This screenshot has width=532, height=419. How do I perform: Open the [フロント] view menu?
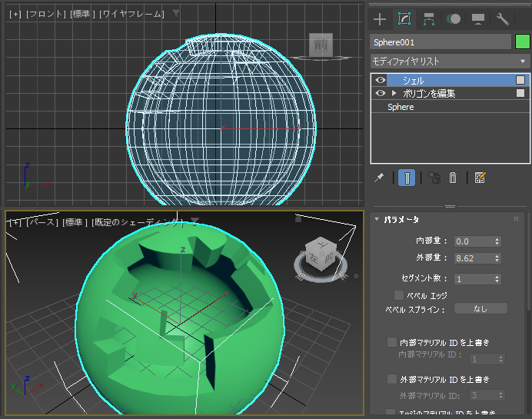tap(46, 14)
